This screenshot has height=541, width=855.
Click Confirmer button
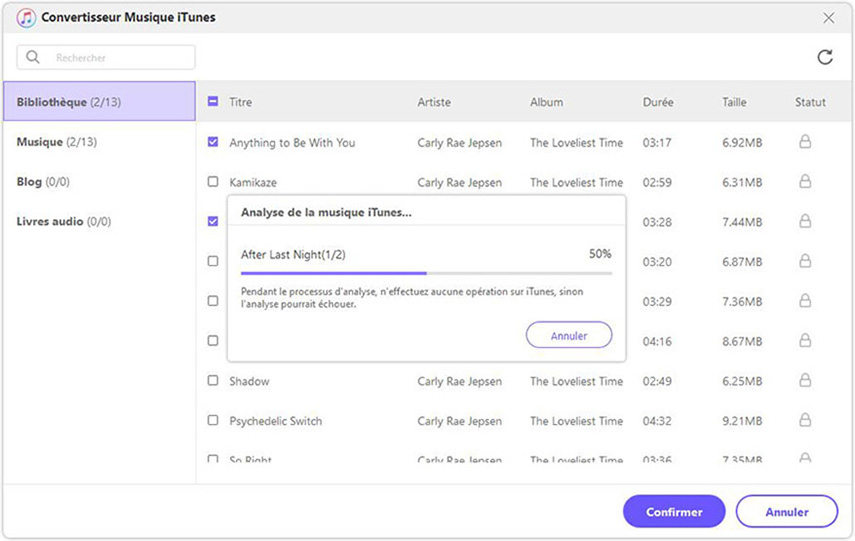(x=674, y=512)
